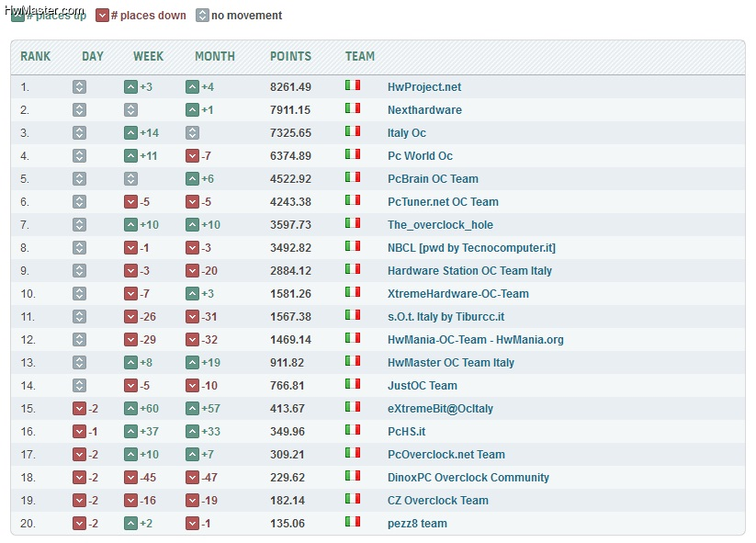Click green +14 week arrow for Italy Oc
Screen dimensions: 756x543
(130, 132)
